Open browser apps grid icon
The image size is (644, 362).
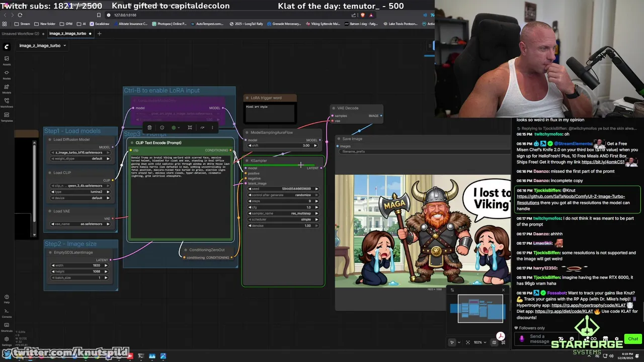click(5, 24)
